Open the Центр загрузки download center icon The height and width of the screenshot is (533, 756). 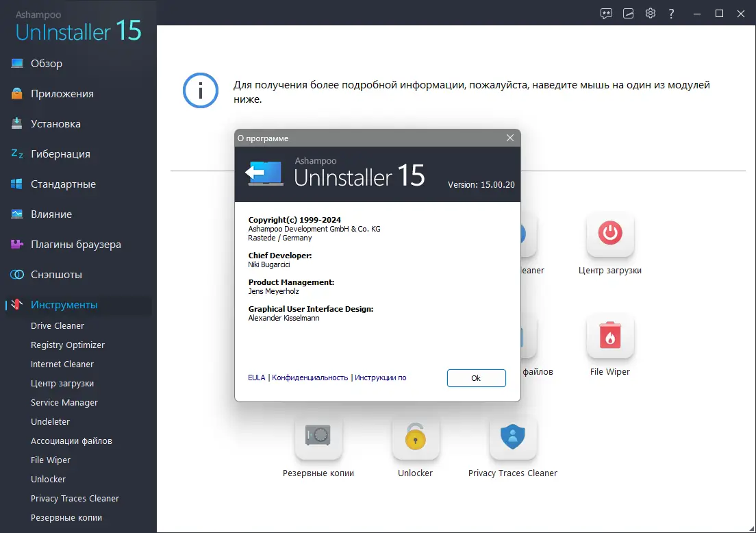(x=609, y=234)
